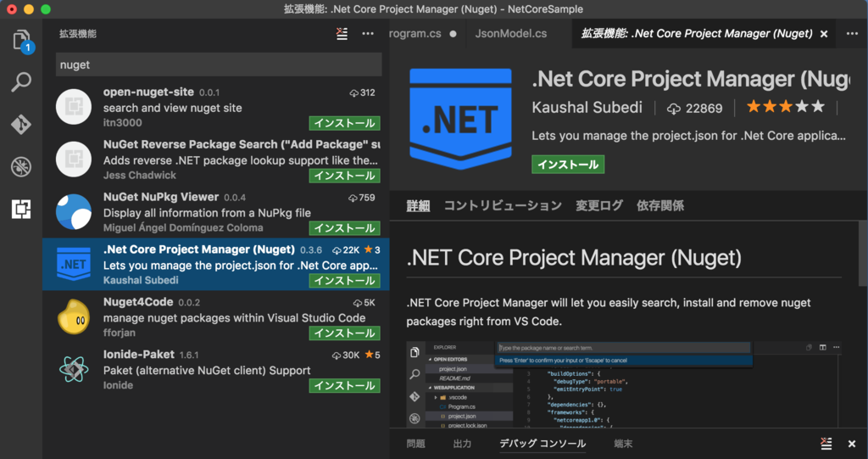Select the open-nuget-site extension title
Screen dimensions: 868x459
(148, 92)
